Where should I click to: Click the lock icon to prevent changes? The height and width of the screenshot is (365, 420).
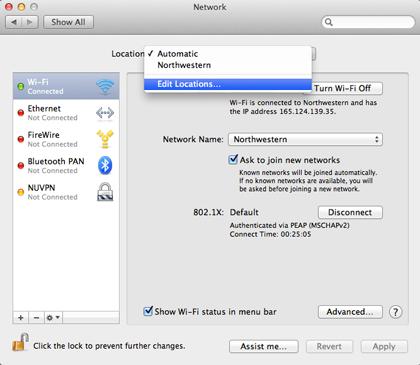click(20, 343)
